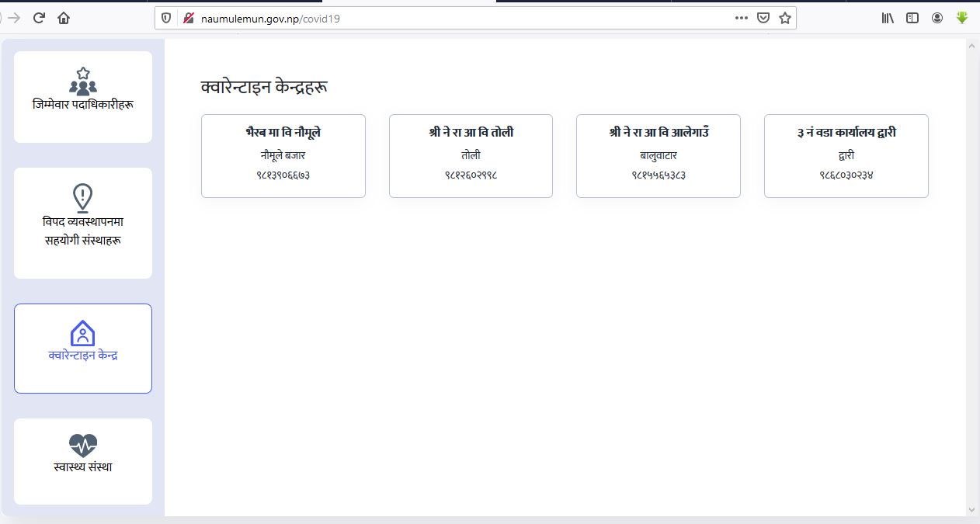Click द्वारी location under ward office card
This screenshot has width=980, height=524.
pyautogui.click(x=846, y=155)
